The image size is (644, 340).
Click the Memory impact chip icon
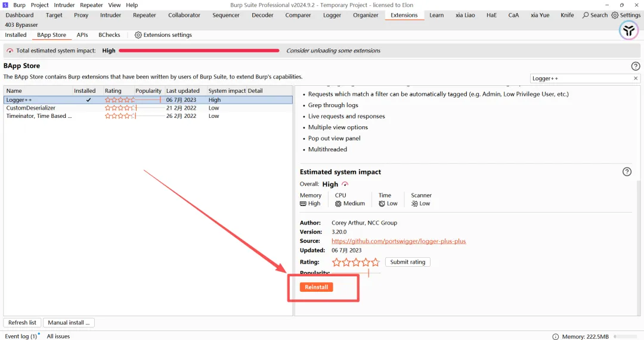click(x=303, y=204)
